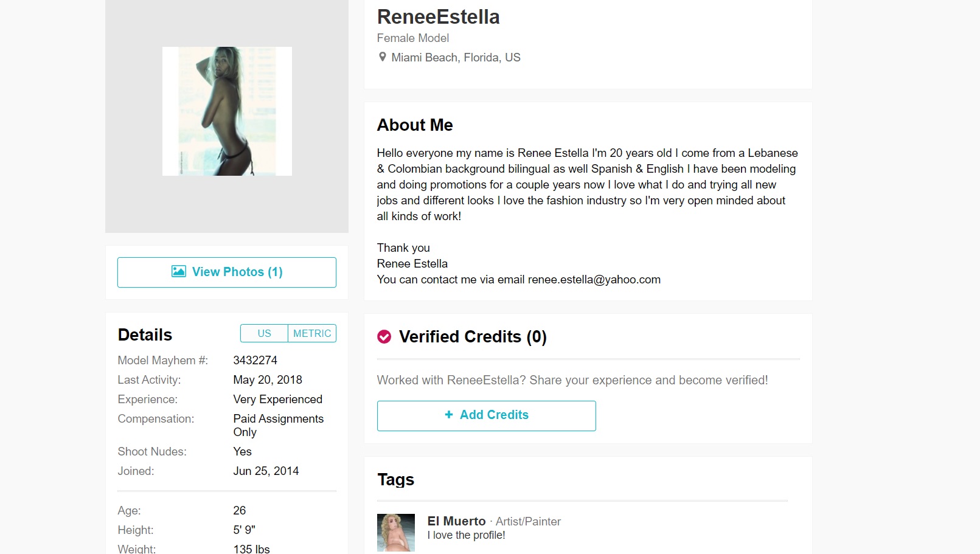Screen dimensions: 980x554
Task: Click the "I love the profile!" comment
Action: (466, 535)
